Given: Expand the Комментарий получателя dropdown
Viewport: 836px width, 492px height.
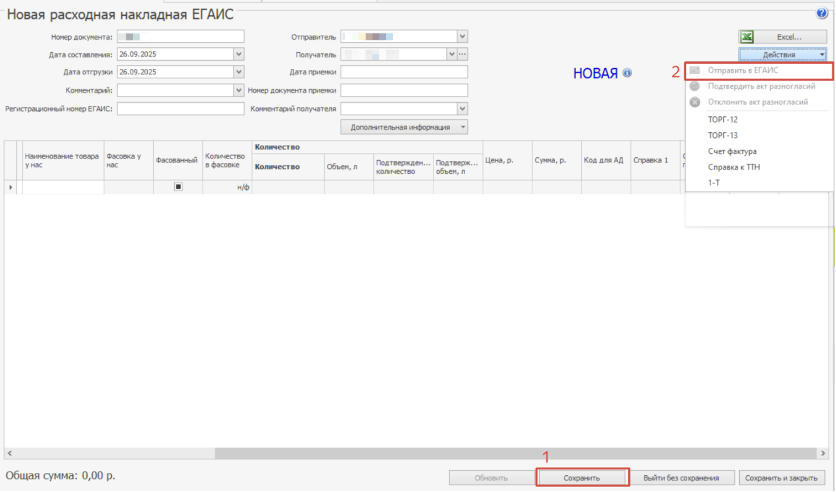Looking at the screenshot, I should click(x=462, y=108).
